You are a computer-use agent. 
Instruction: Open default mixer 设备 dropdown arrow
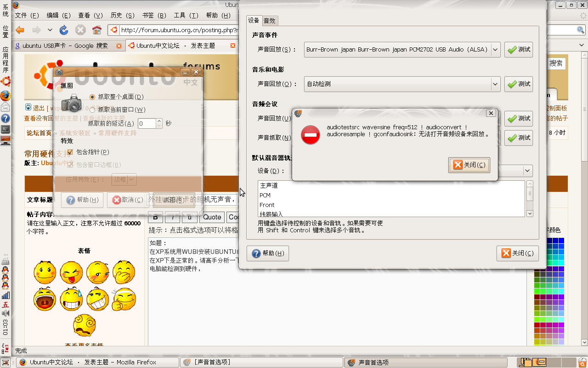527,171
